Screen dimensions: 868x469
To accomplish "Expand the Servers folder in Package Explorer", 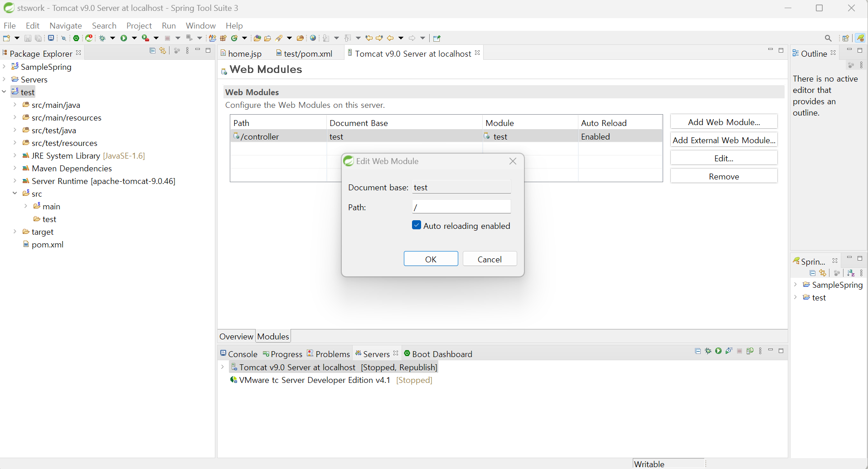I will [x=4, y=79].
